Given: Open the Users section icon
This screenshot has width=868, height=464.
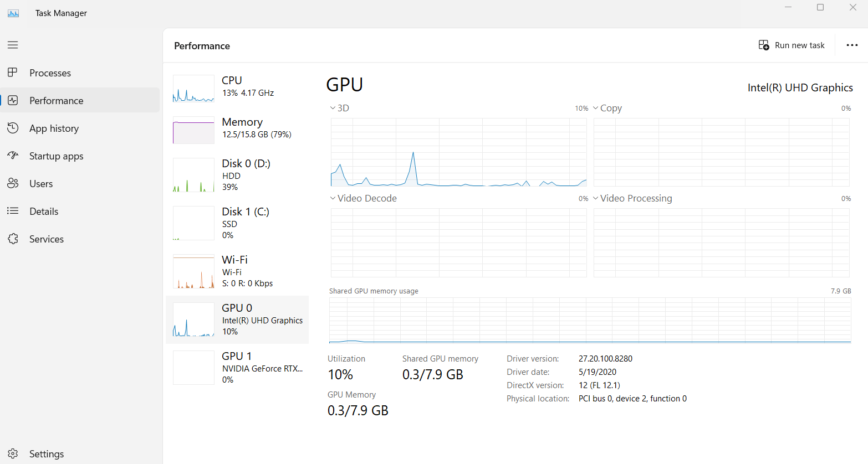Looking at the screenshot, I should click(13, 183).
